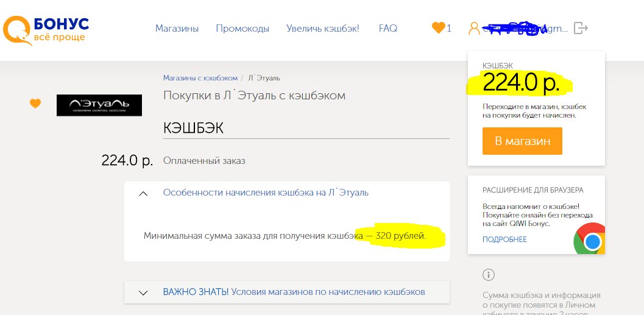
Task: Open the Л'Этуаль store logo
Action: tap(99, 105)
